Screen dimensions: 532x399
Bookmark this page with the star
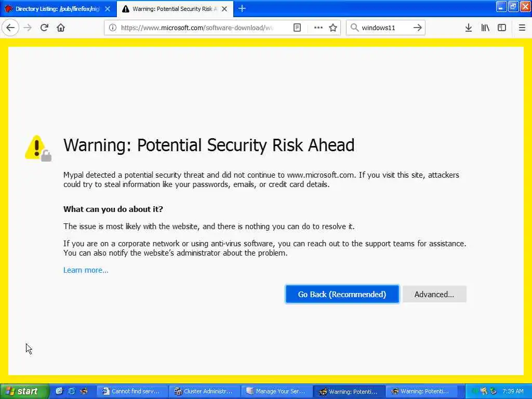[x=333, y=28]
